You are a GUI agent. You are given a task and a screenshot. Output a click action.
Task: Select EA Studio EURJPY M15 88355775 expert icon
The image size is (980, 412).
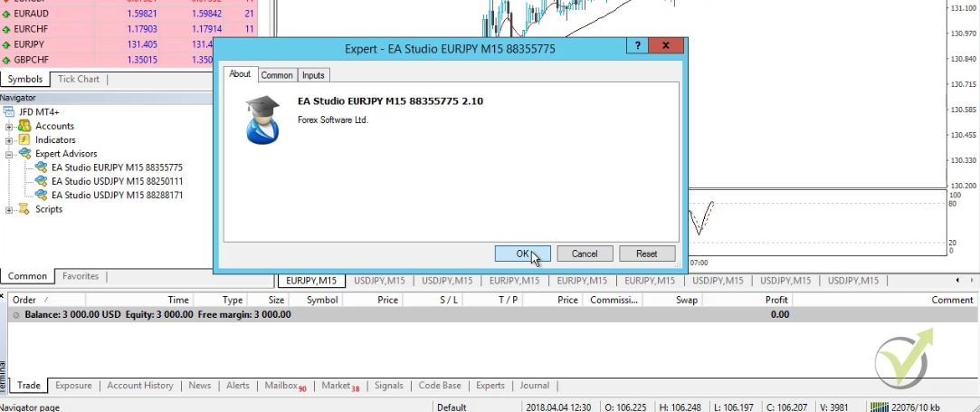point(42,168)
